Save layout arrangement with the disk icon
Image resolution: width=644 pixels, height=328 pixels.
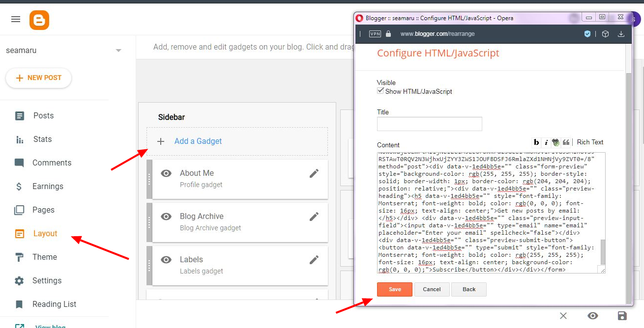pos(622,316)
